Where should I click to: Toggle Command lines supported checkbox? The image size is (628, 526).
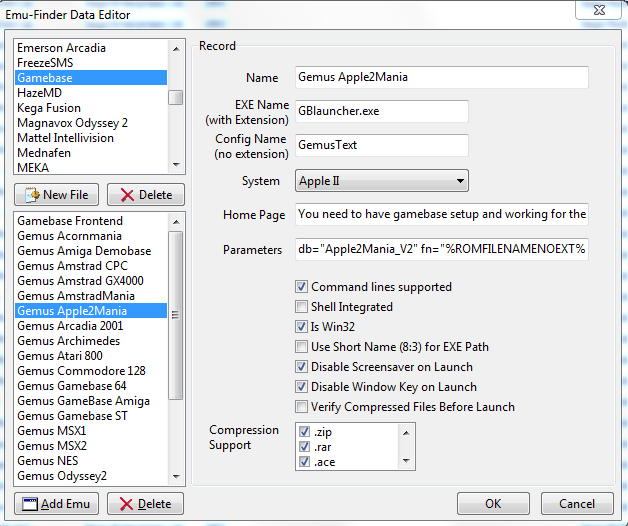301,287
